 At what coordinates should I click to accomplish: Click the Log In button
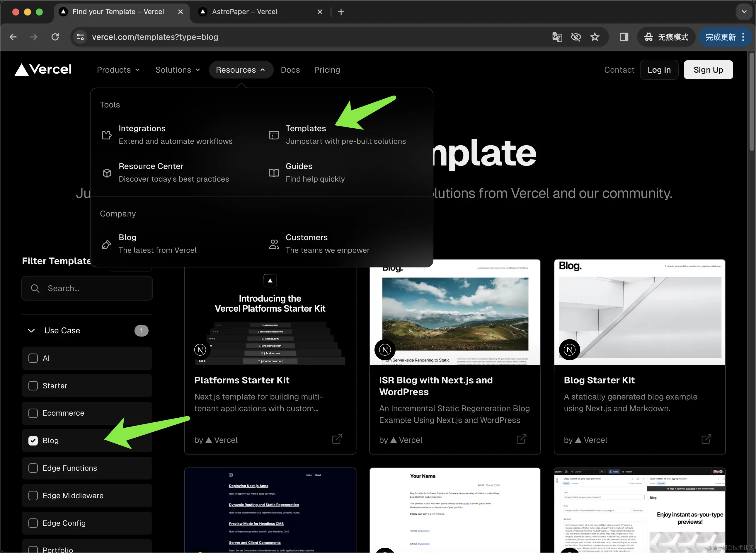[659, 70]
